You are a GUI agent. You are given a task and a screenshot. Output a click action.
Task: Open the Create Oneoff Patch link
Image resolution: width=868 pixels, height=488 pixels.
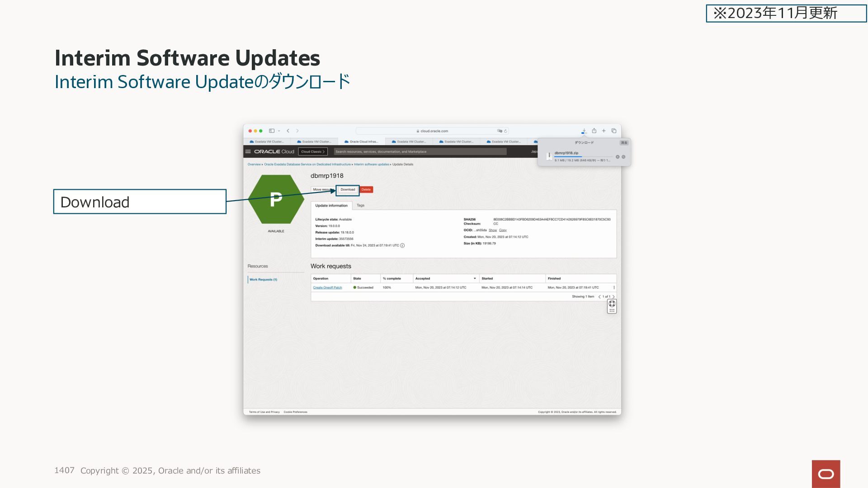[x=327, y=288]
